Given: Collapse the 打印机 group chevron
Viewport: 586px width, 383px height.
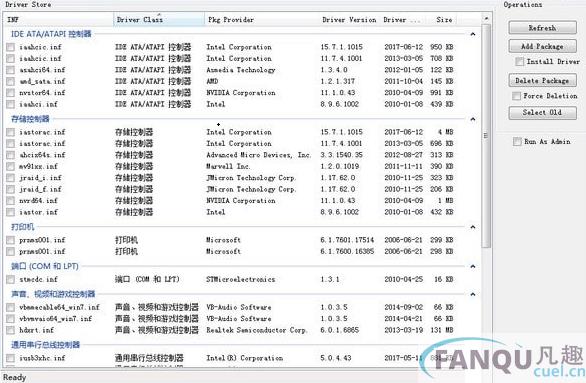Looking at the screenshot, I should 473,227.
